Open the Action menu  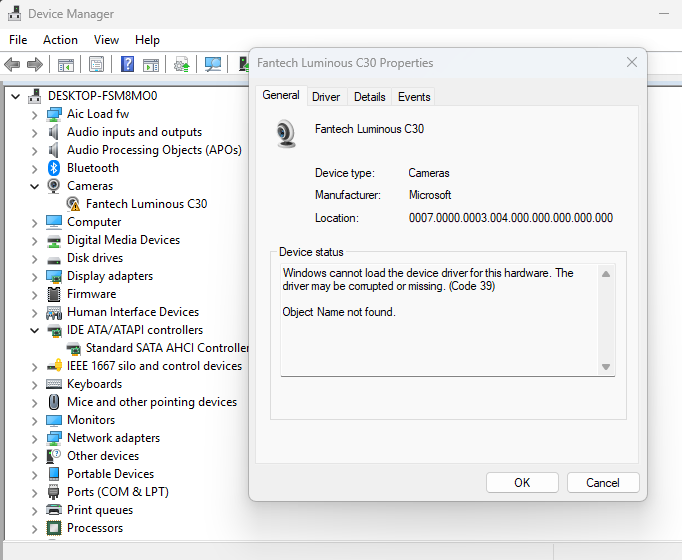(x=60, y=40)
